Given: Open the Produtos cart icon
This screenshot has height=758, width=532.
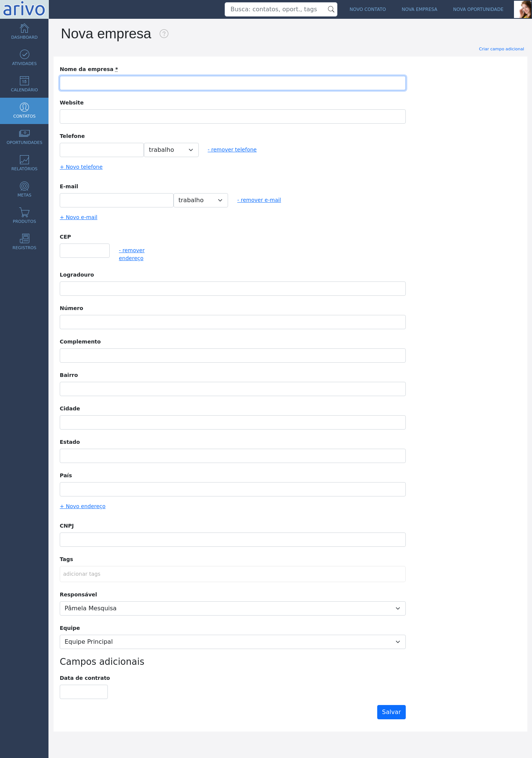Looking at the screenshot, I should pos(24,212).
